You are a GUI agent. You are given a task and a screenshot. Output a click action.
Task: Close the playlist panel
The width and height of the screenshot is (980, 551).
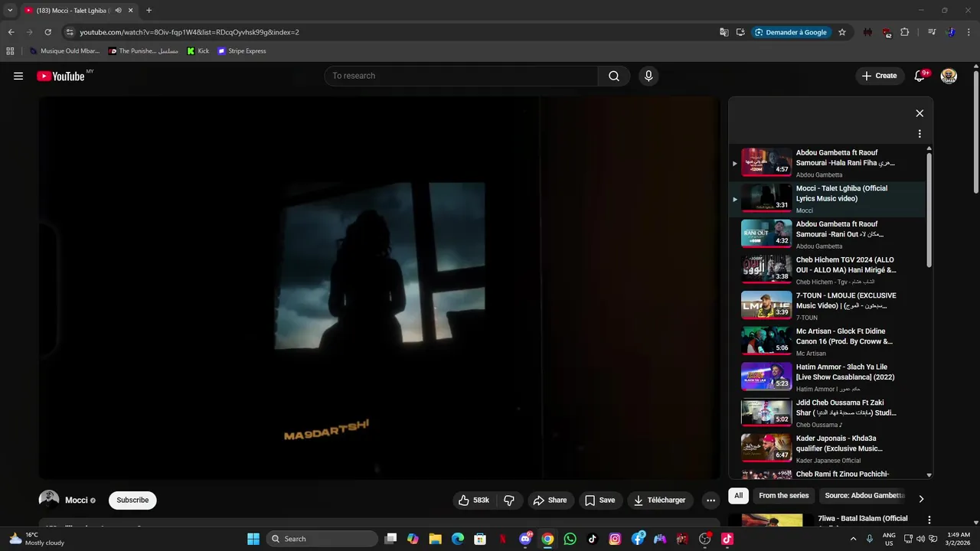pyautogui.click(x=920, y=113)
